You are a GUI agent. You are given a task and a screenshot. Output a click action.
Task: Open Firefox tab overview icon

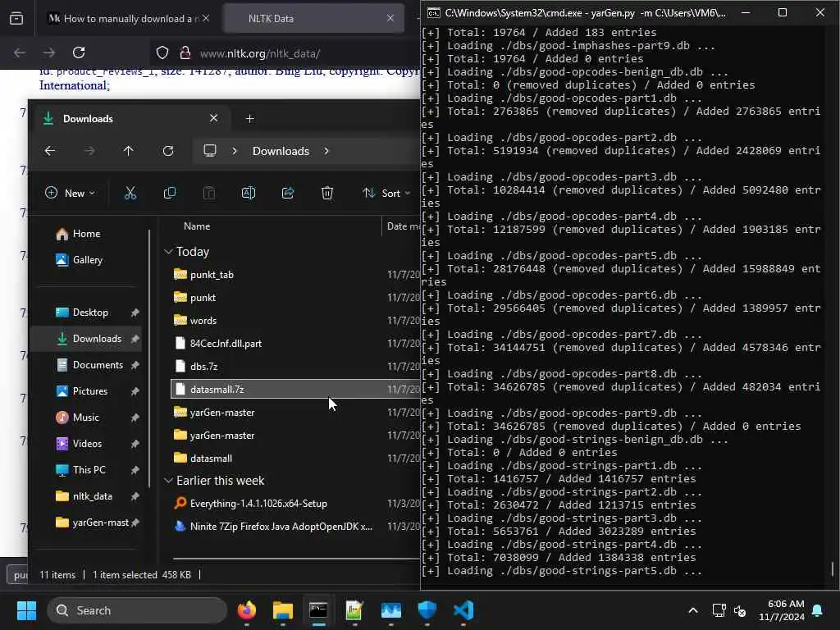click(16, 19)
